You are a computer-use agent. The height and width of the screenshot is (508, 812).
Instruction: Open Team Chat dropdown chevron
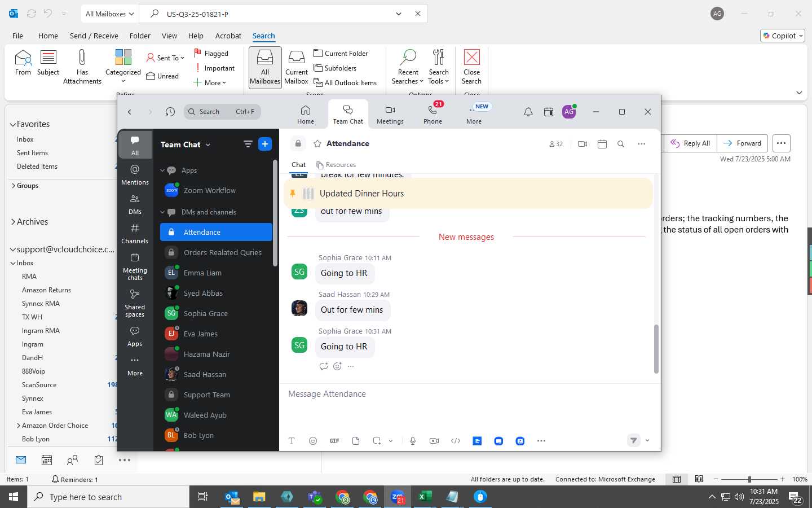208,145
